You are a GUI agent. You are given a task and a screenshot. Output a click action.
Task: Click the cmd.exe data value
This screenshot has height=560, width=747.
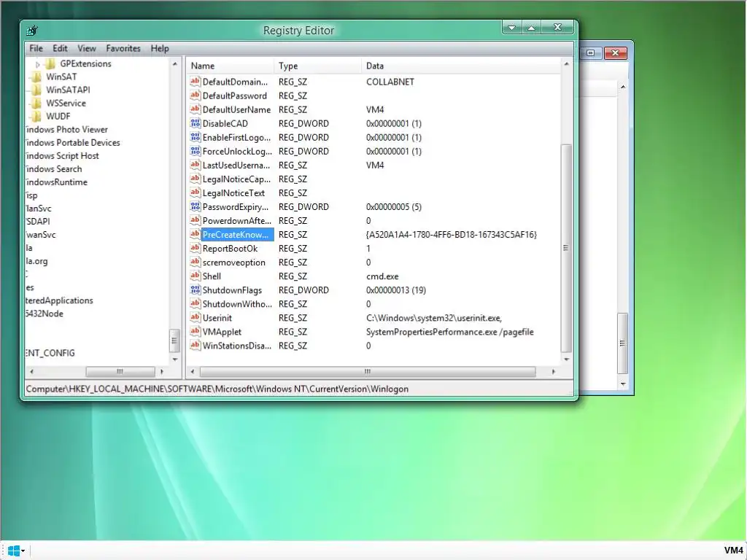click(x=382, y=276)
